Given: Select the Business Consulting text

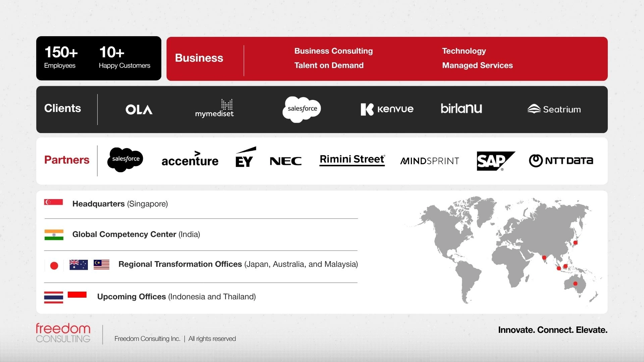Looking at the screenshot, I should click(x=333, y=51).
